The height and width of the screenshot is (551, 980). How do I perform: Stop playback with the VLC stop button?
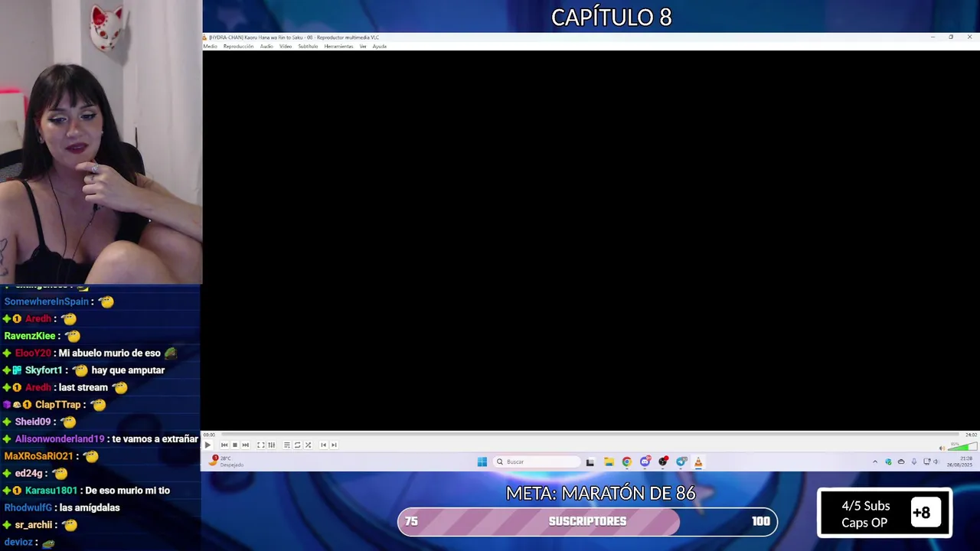235,445
